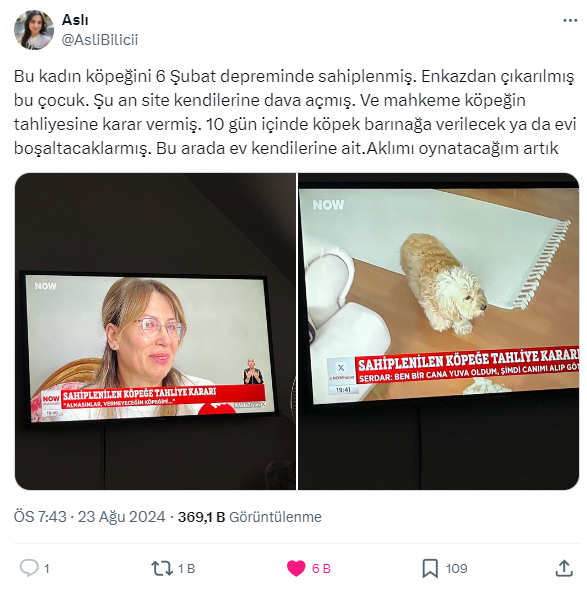Viewport: 587px width, 592px height.
Task: Click the bookmark count 109
Action: pos(456,568)
